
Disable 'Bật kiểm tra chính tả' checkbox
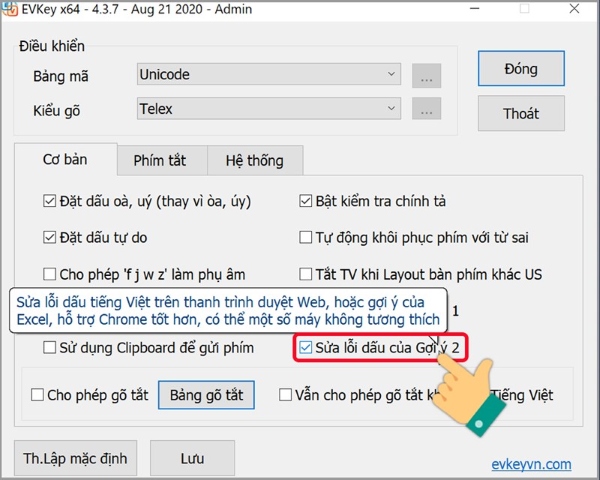307,201
